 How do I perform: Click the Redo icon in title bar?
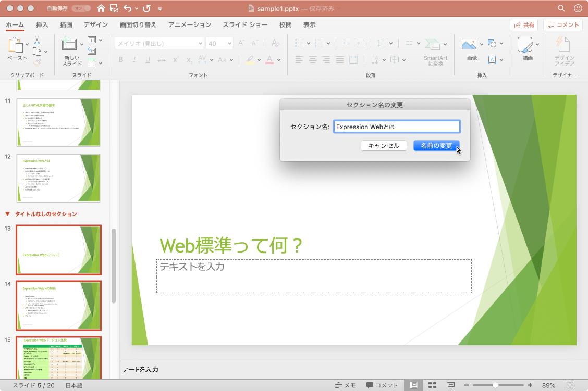pos(147,8)
